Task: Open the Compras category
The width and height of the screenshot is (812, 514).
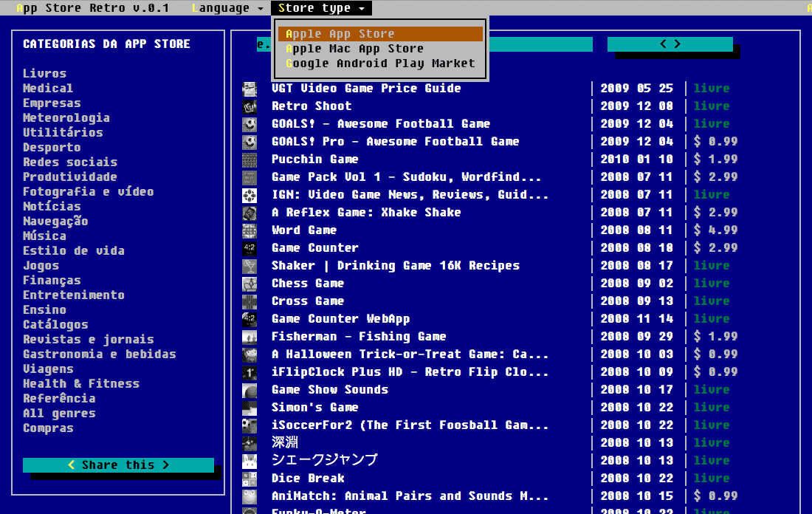Action: [x=48, y=428]
